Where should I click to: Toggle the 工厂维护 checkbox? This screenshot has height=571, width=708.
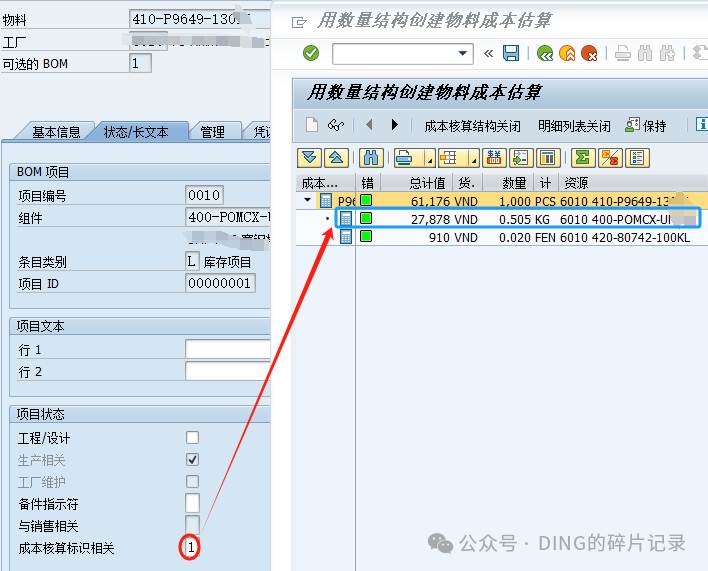pos(192,481)
